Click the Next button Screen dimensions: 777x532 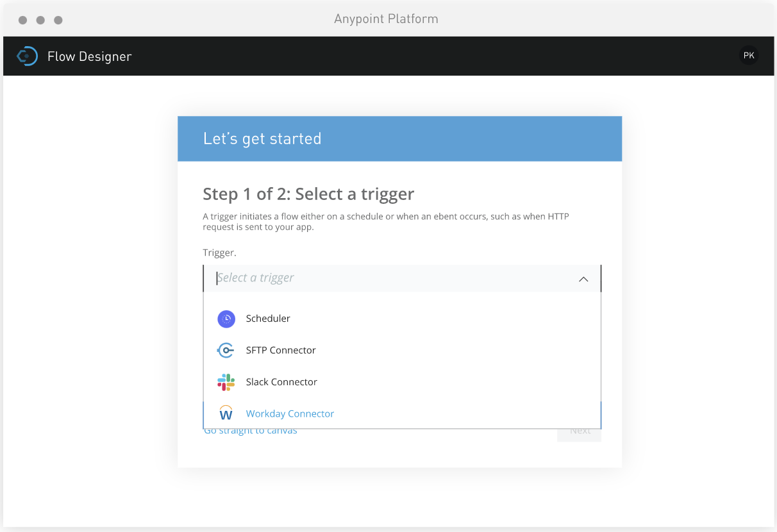pyautogui.click(x=580, y=432)
